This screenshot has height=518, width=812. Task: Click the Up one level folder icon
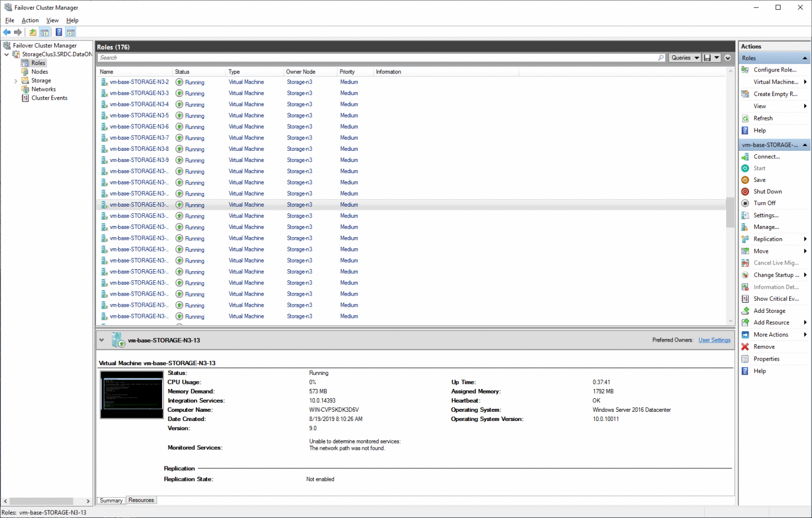33,33
